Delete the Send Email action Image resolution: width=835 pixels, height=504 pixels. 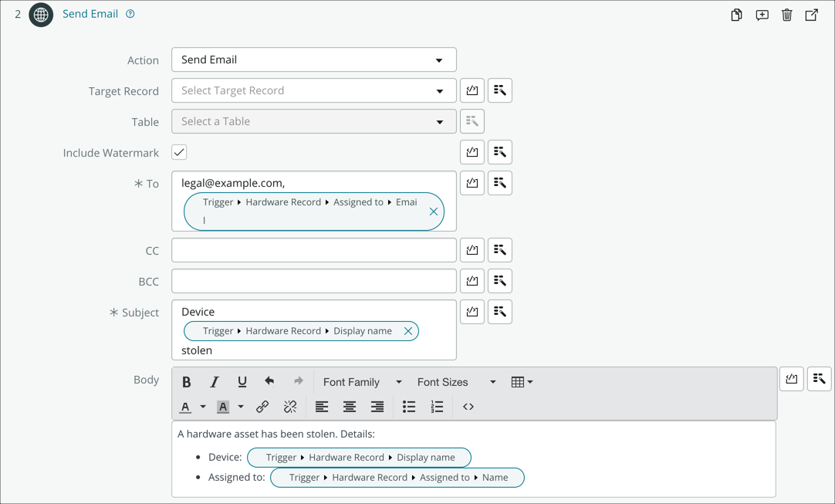(786, 14)
